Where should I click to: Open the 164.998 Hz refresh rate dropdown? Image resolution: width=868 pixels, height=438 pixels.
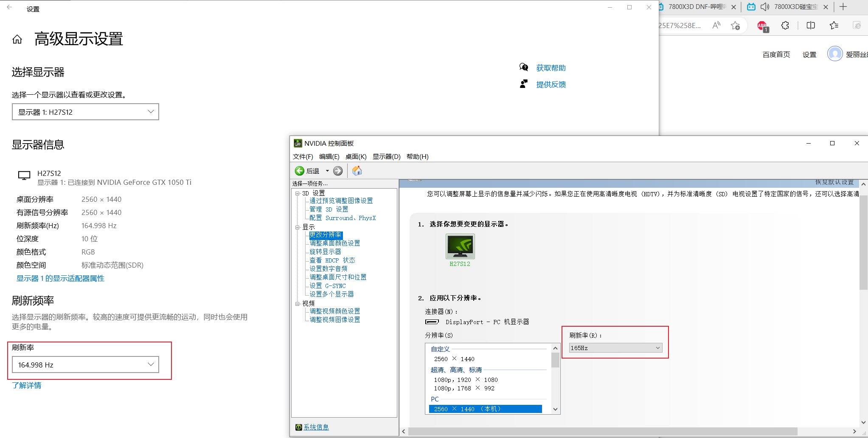coord(85,365)
